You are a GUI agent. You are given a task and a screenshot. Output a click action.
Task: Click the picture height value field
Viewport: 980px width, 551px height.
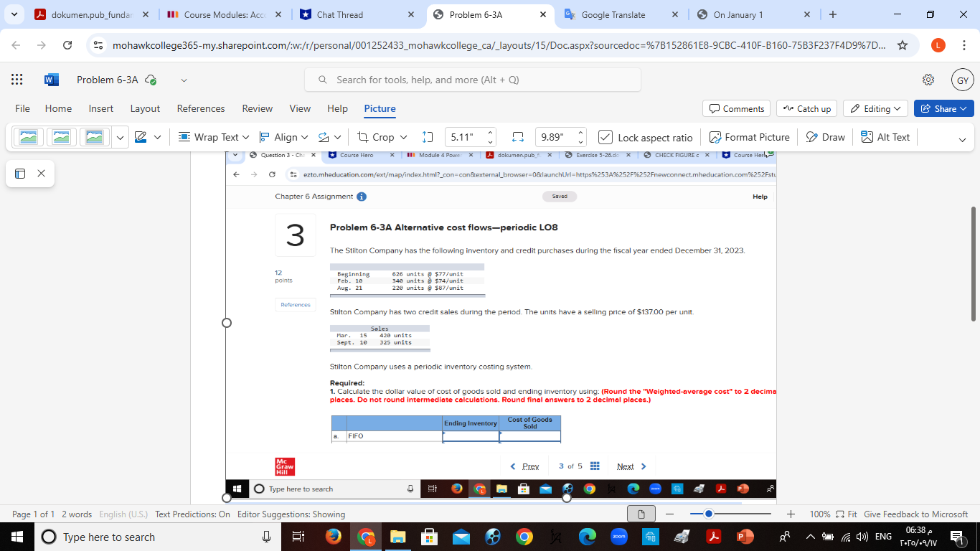[470, 136]
